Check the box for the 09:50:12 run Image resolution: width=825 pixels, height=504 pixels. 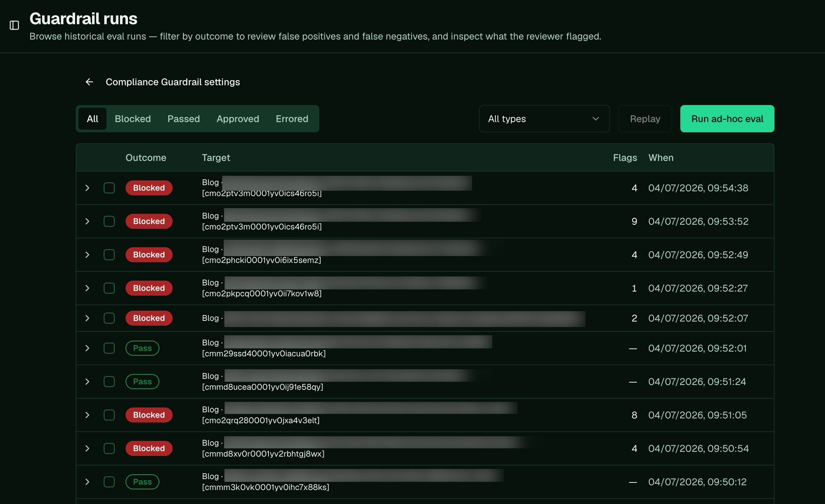coord(109,482)
